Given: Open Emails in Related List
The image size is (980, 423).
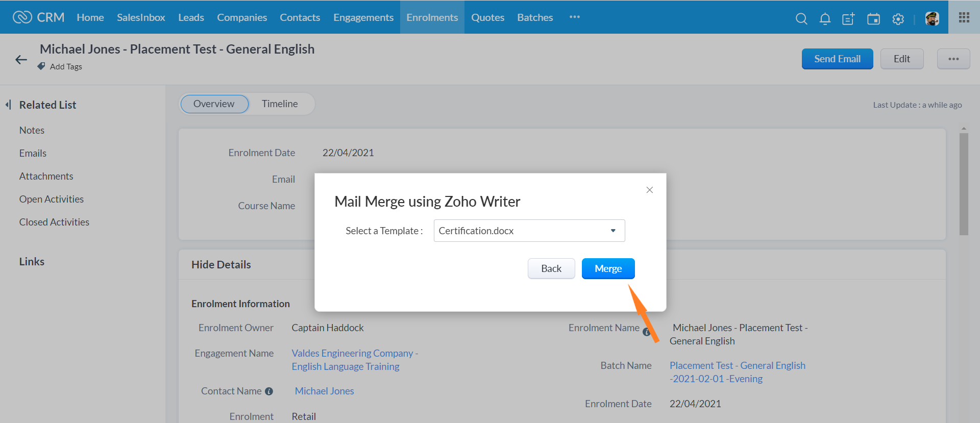Looking at the screenshot, I should tap(33, 153).
